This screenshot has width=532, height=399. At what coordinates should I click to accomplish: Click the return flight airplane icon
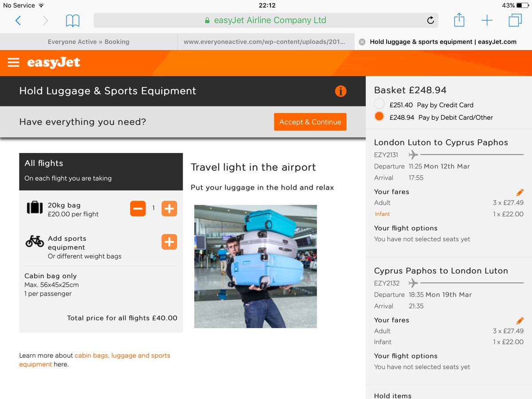[413, 283]
